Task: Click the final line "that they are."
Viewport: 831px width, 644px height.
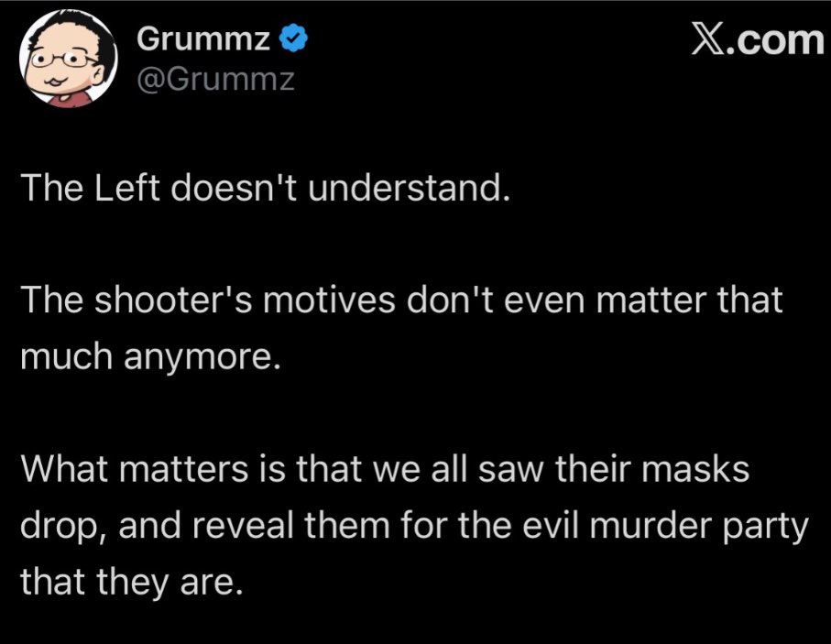Action: (x=131, y=582)
